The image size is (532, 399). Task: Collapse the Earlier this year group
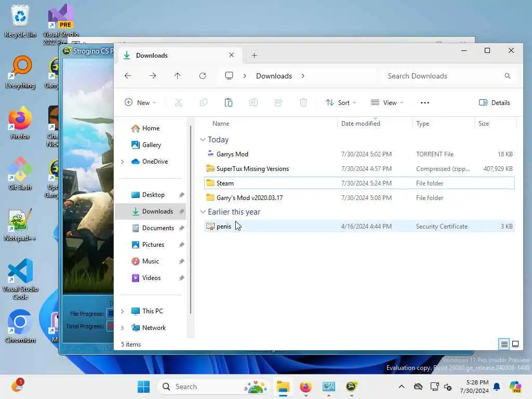[203, 212]
